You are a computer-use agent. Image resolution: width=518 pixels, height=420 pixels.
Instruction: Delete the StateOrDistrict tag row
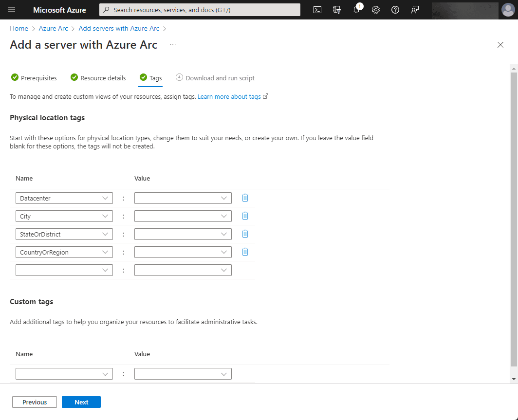pyautogui.click(x=245, y=234)
